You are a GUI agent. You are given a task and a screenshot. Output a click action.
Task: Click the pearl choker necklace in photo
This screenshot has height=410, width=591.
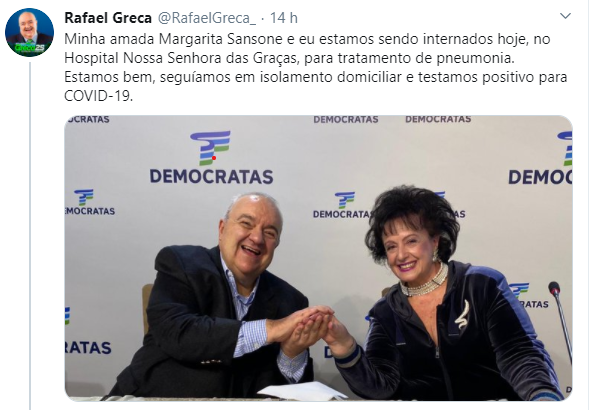coord(425,281)
